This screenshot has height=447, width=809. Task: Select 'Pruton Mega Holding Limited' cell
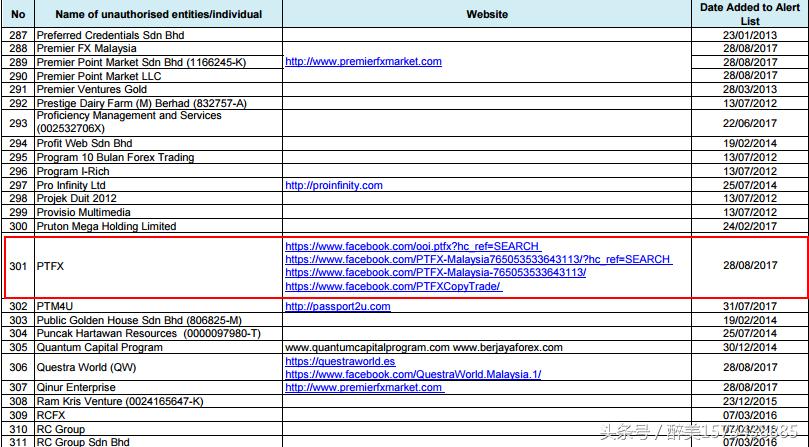[x=158, y=226]
